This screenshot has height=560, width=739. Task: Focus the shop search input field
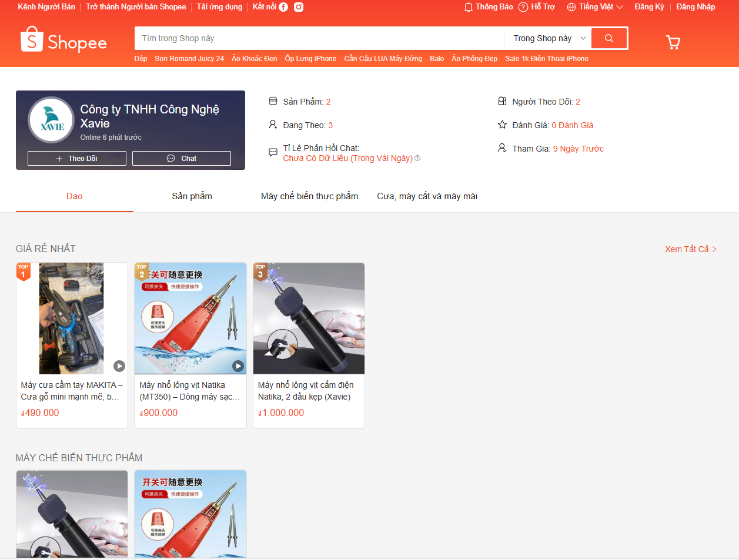(x=319, y=38)
